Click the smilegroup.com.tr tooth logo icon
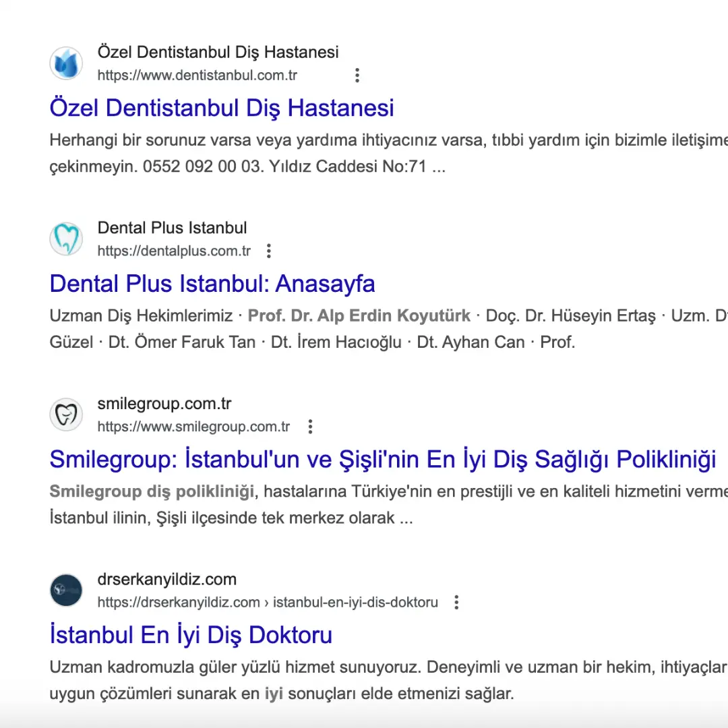Viewport: 728px width, 728px height. coord(66,414)
